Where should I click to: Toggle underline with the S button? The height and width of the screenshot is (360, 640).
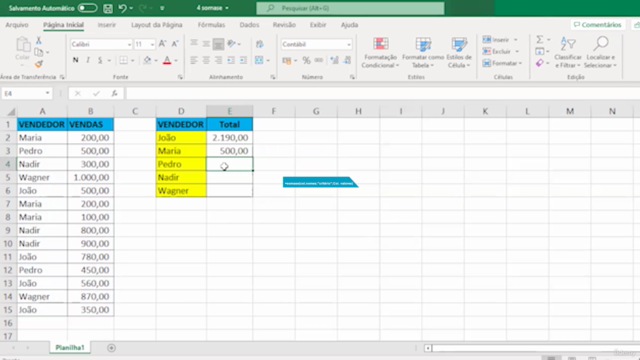[x=100, y=60]
